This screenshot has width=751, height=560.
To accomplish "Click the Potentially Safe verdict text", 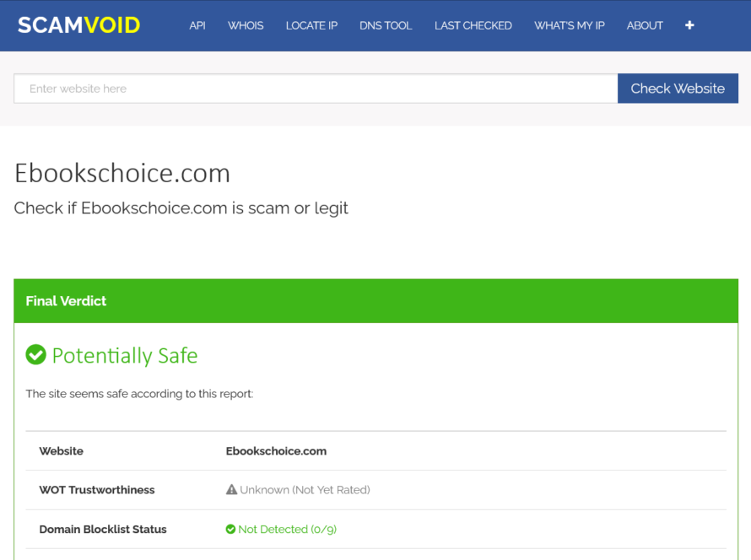I will tap(124, 355).
